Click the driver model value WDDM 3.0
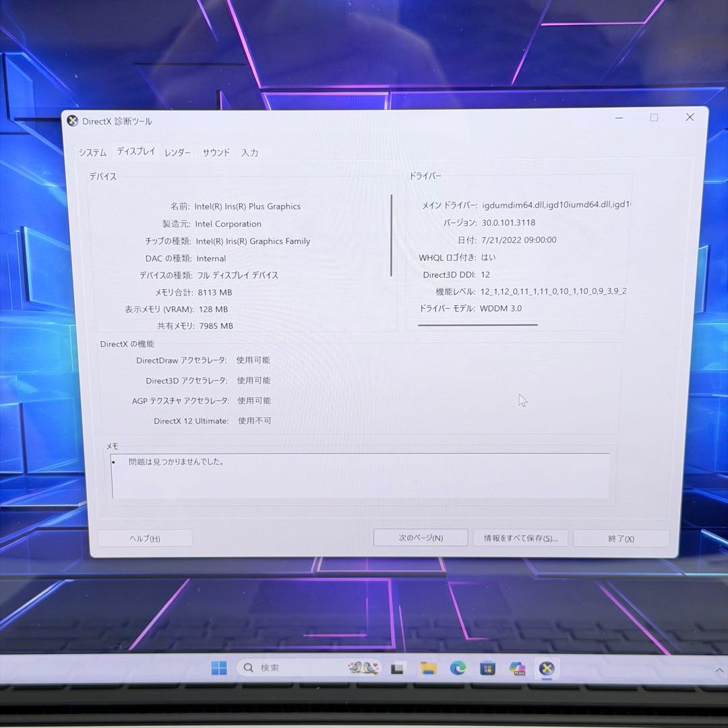Image resolution: width=728 pixels, height=728 pixels. pos(500,308)
